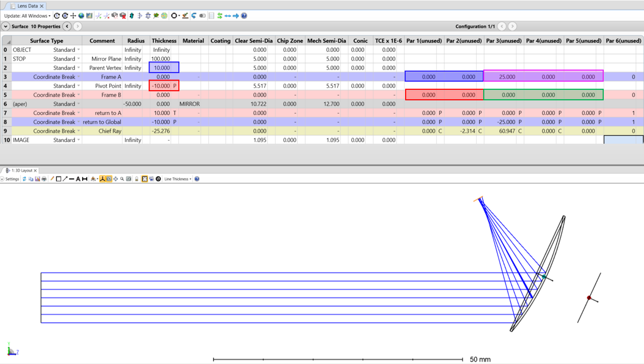Select row header number 6
The height and width of the screenshot is (364, 644).
tap(6, 104)
